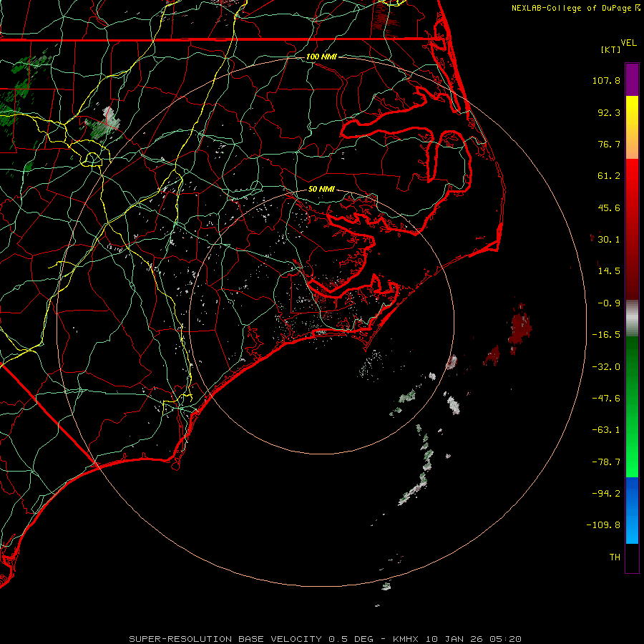Click the TH legend label
Image resolution: width=644 pixels, height=644 pixels.
[615, 557]
